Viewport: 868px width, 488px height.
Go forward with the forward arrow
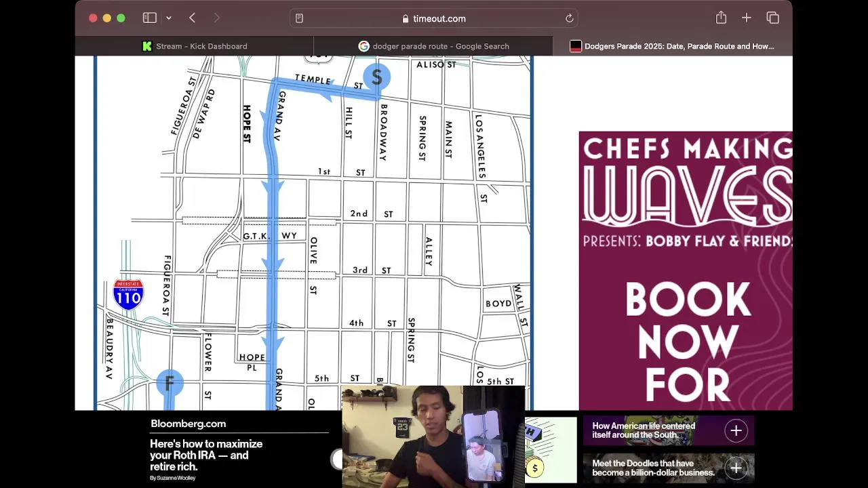(217, 18)
